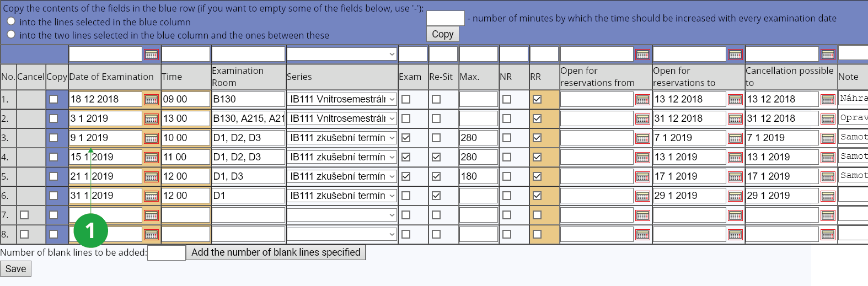Focus the number of blank lines input
The width and height of the screenshot is (868, 286).
coord(167,253)
